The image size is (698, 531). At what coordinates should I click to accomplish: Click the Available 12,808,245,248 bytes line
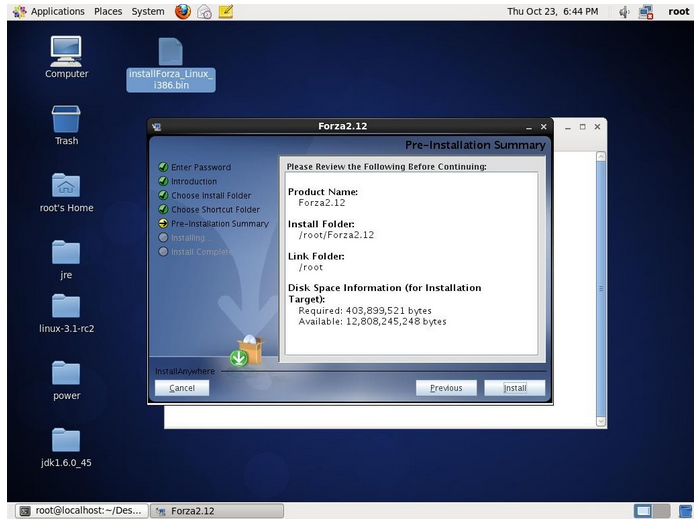click(372, 321)
